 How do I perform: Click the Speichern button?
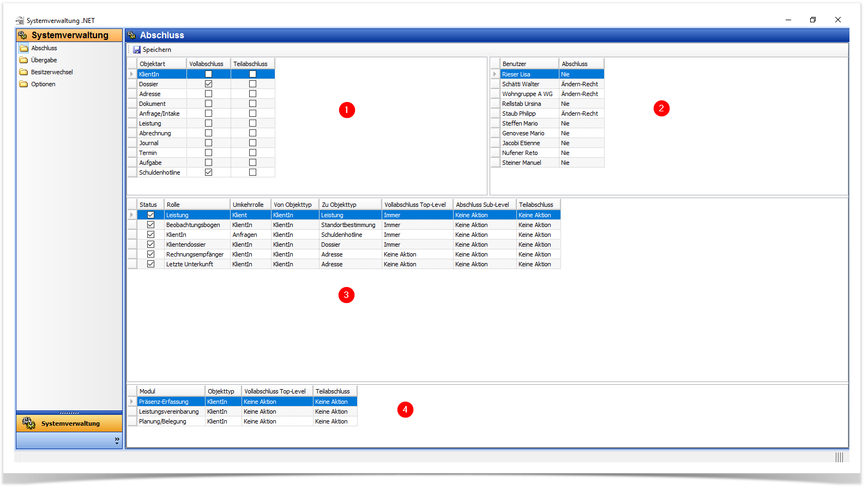[152, 50]
